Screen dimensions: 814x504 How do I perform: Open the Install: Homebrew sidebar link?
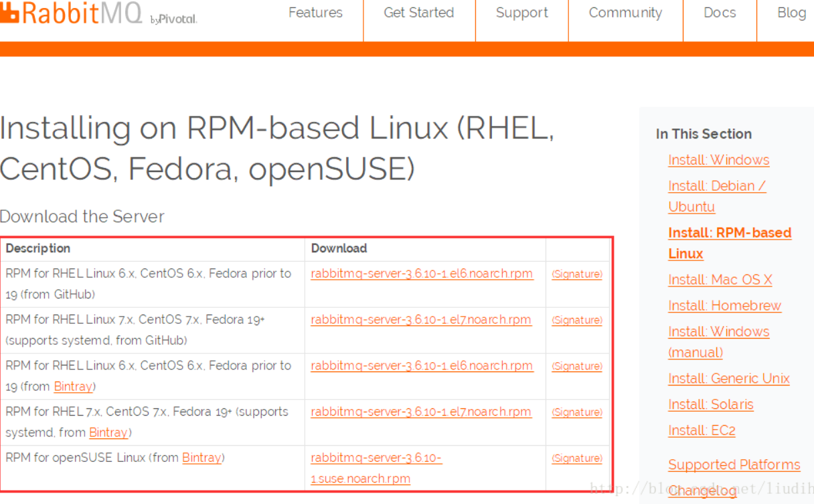724,306
